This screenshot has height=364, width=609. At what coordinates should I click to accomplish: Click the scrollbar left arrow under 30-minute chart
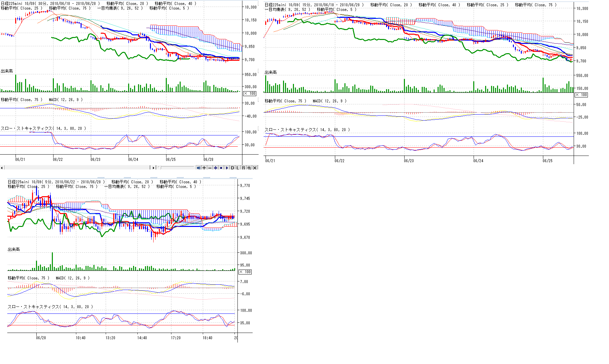coord(2,168)
